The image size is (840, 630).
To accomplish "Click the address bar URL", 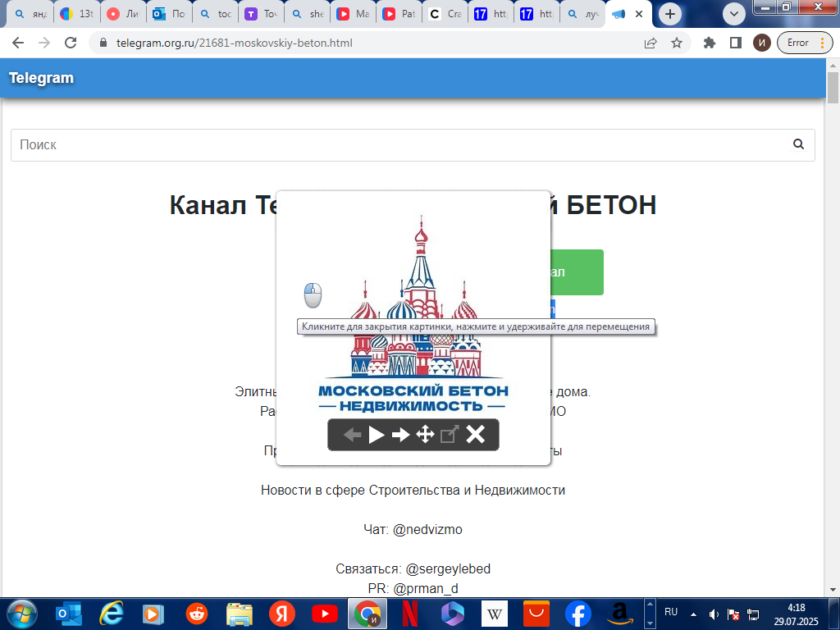I will [x=235, y=43].
